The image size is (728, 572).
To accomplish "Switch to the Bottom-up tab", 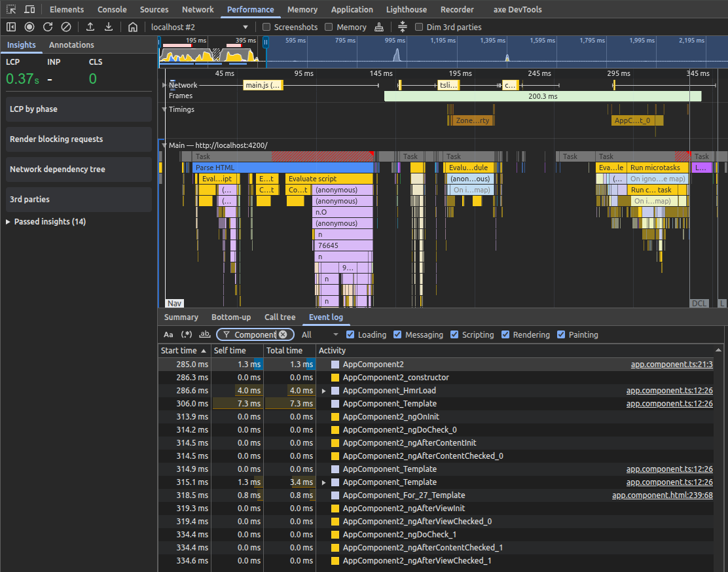I will [231, 317].
